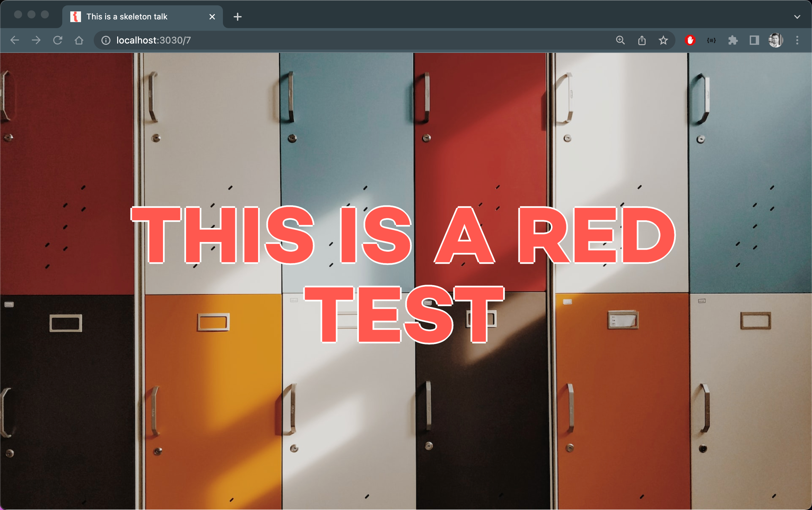Click the browser forward arrow
This screenshot has width=812, height=510.
coord(36,40)
